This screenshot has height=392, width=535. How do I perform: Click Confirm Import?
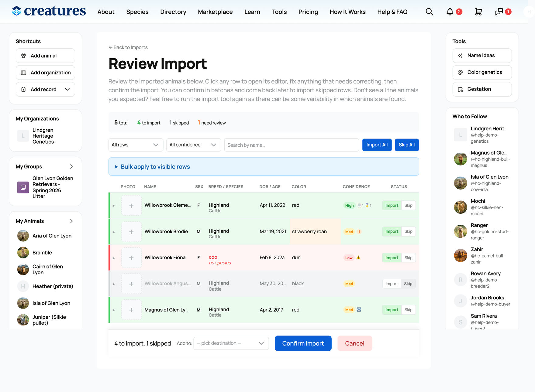click(303, 343)
